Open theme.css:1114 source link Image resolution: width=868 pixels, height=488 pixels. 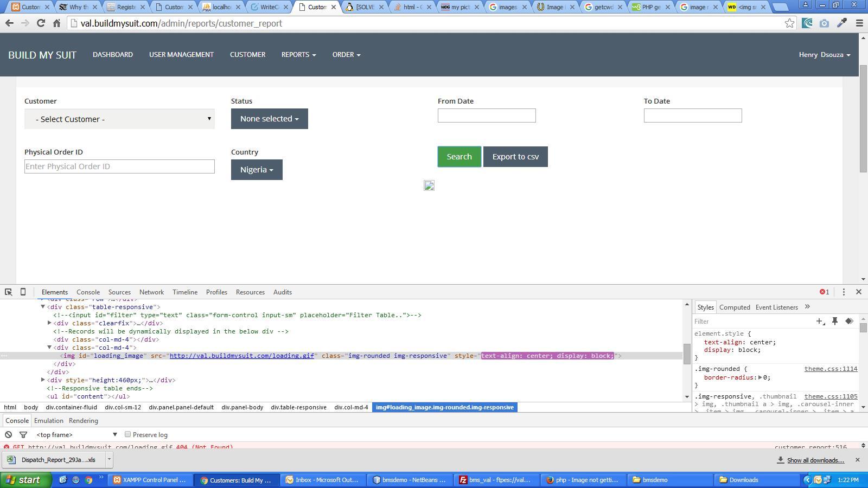tap(831, 369)
